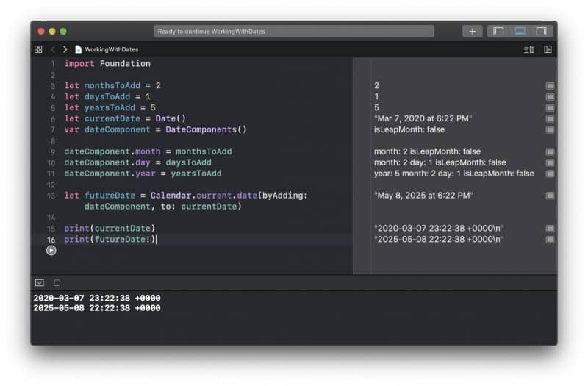Click console output 2025-05-08 22:22:38
588x386 pixels.
coord(97,308)
